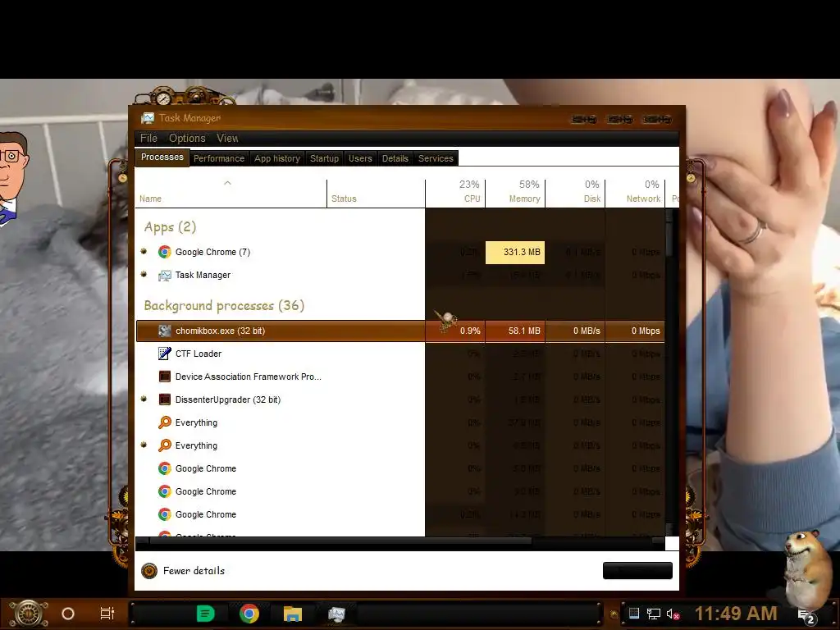Select Device Association Framework Pro... row

[x=400, y=377]
